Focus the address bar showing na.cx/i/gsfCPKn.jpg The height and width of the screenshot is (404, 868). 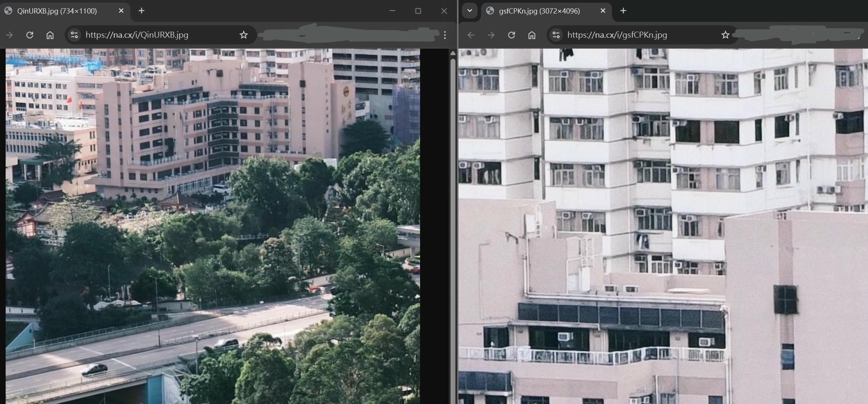coord(643,35)
